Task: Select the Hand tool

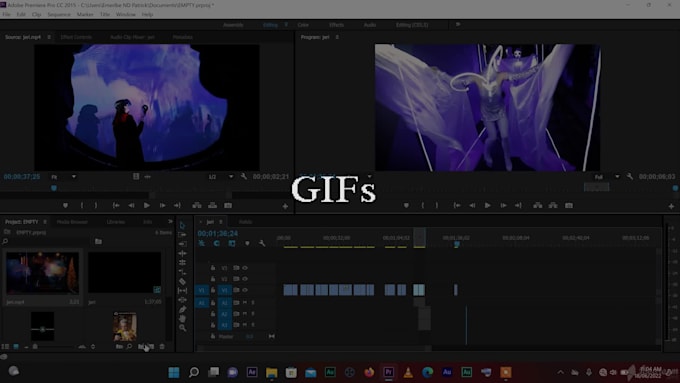Action: pos(182,319)
